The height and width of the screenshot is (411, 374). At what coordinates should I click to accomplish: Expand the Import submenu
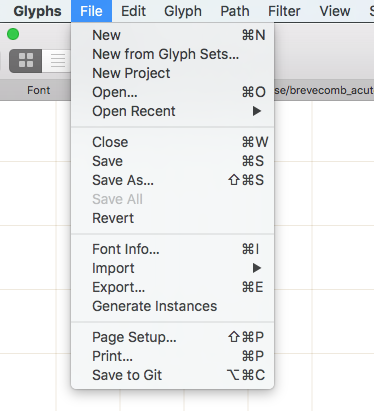coord(173,268)
